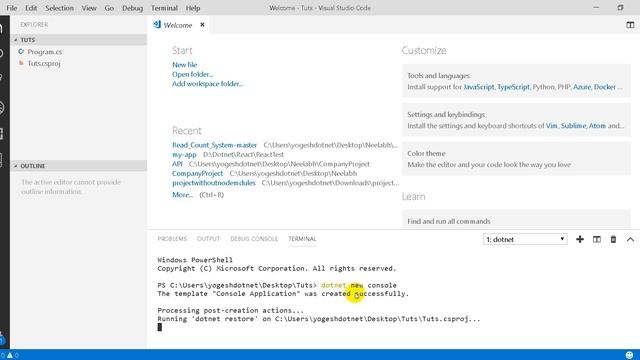
Task: Open recent API project
Action: tap(177, 164)
